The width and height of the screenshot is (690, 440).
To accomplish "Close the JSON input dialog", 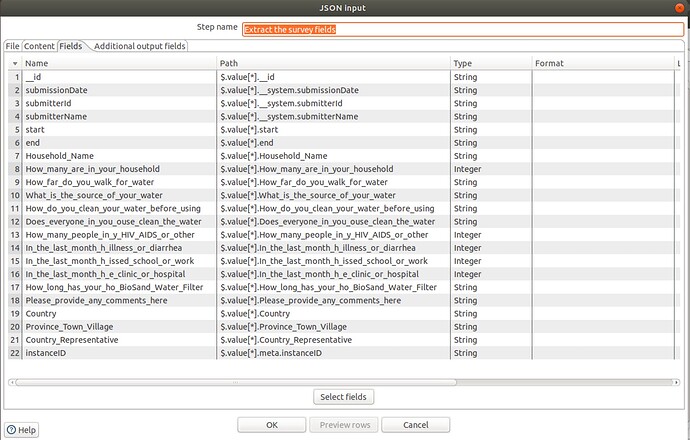I will pos(679,8).
